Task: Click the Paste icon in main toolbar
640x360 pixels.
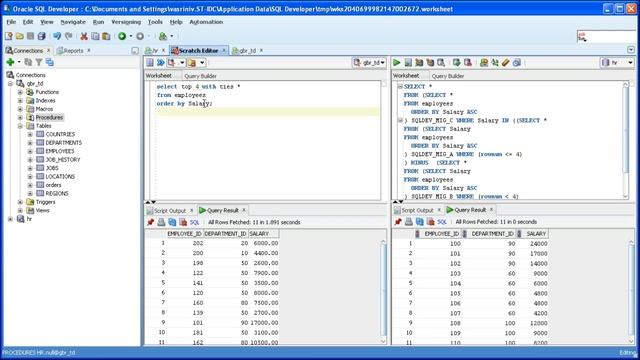Action: click(x=106, y=36)
